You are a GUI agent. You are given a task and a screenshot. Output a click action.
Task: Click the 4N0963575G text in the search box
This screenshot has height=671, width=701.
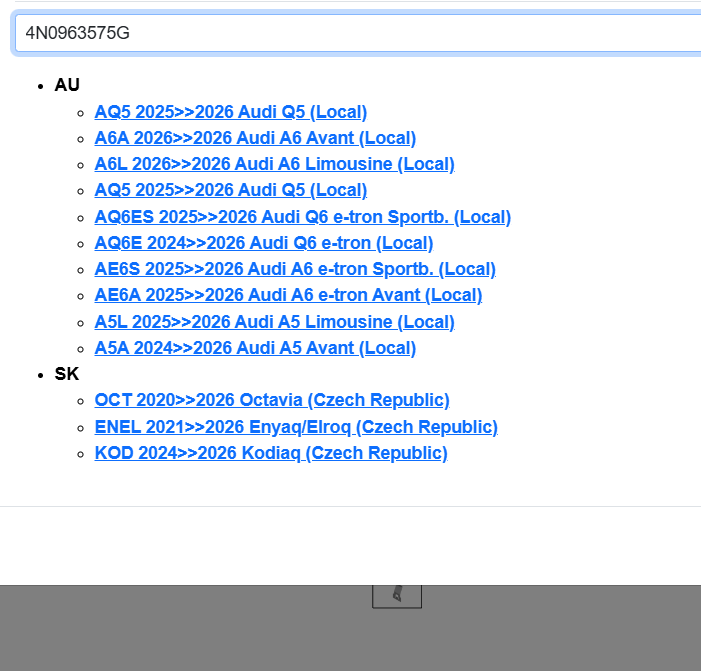coord(78,33)
